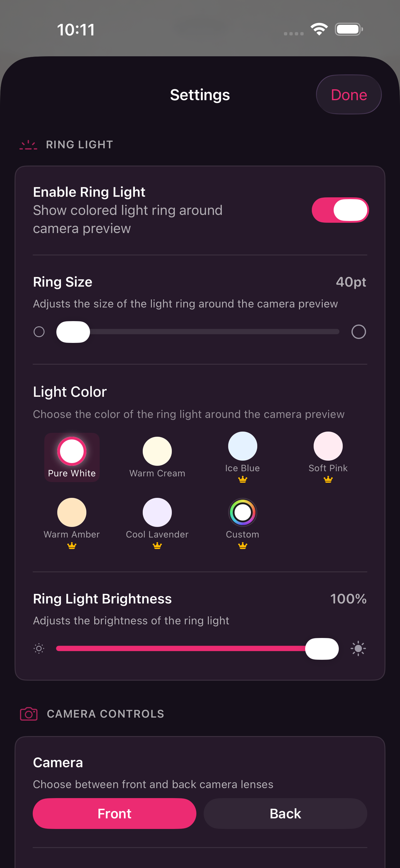
Task: Pick the Cool Lavender light color
Action: tap(157, 512)
